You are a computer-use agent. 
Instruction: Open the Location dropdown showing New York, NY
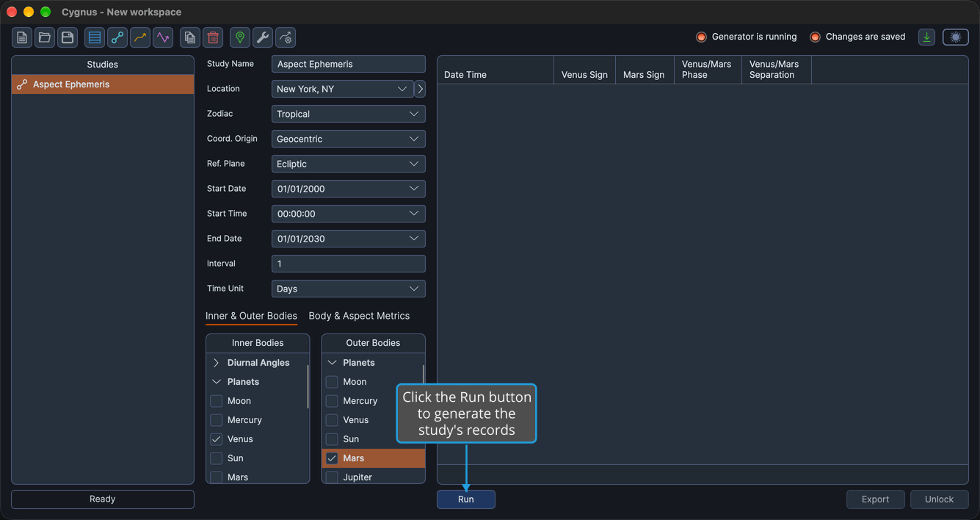[342, 89]
